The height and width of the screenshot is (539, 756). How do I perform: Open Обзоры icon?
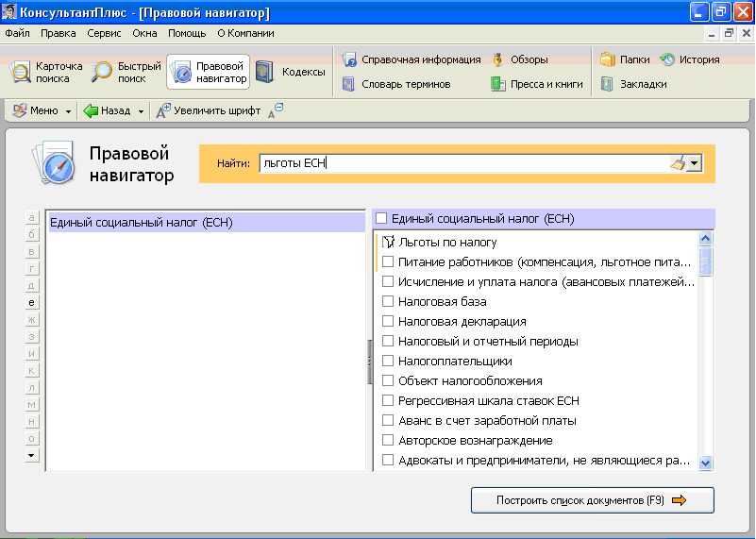[x=497, y=59]
